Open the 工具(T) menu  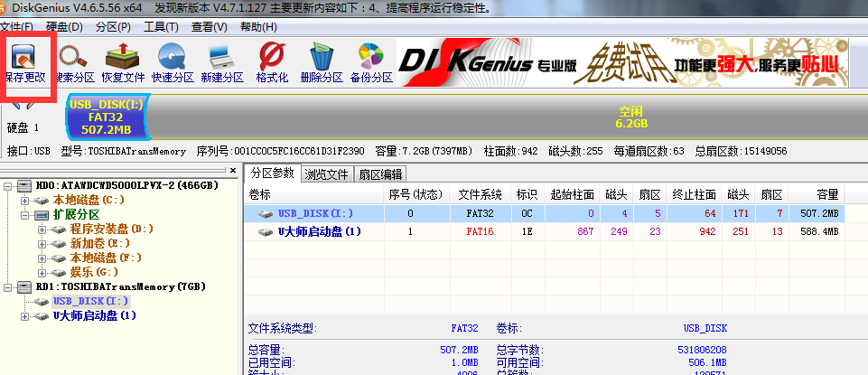tap(161, 26)
